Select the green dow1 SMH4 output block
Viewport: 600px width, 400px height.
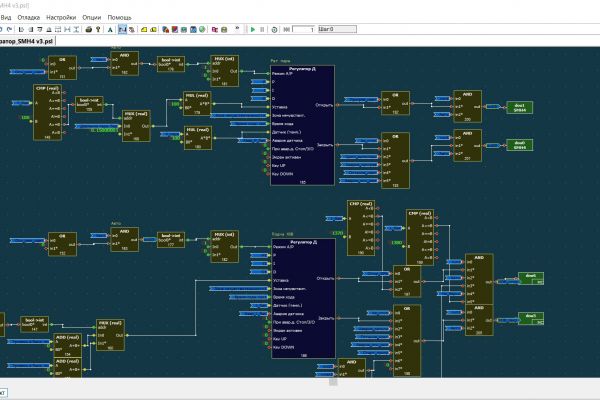click(x=520, y=105)
